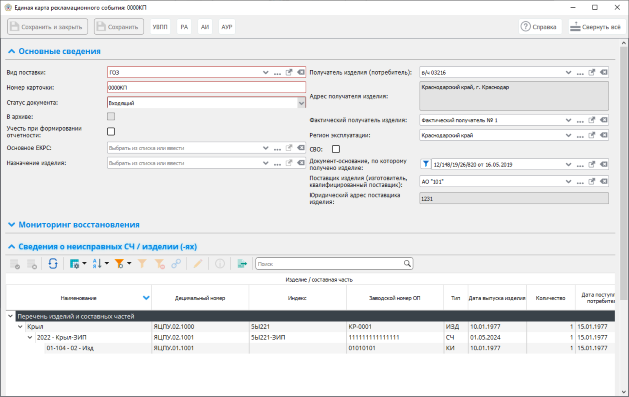The image size is (629, 397).
Task: Click the cell КР-0001
Action: click(395, 327)
